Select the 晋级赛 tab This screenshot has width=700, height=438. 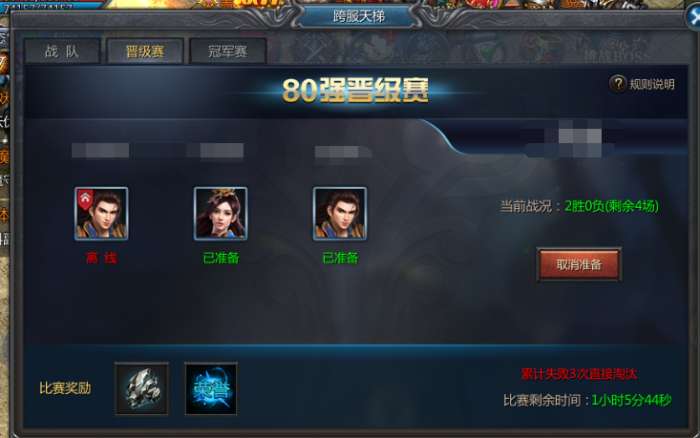[x=145, y=51]
